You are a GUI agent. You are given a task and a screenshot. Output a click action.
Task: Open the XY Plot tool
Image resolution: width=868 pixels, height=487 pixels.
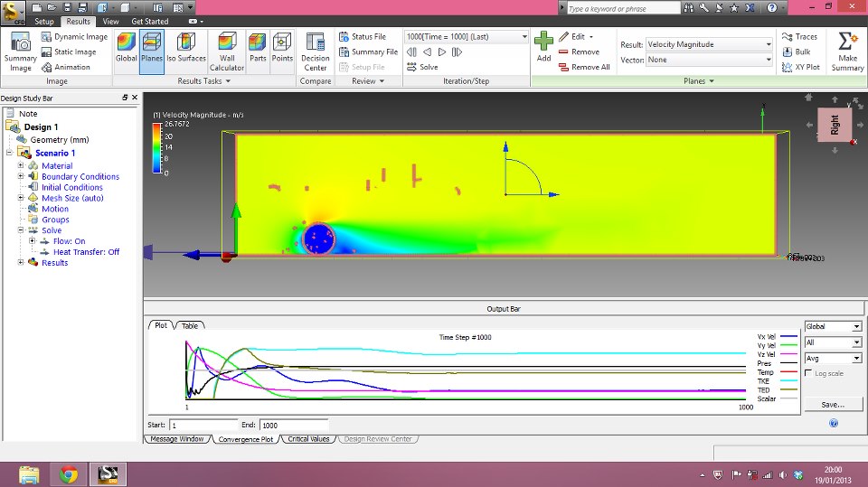coord(800,67)
